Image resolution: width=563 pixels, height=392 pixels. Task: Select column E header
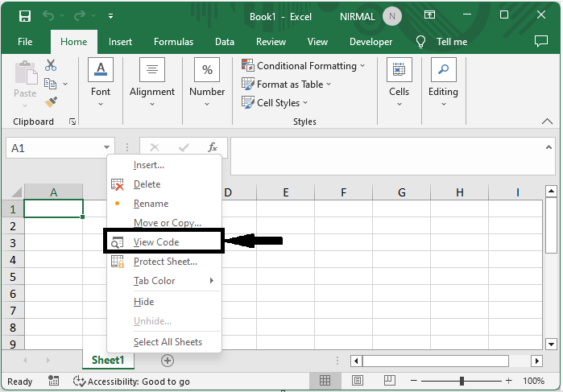tap(285, 192)
